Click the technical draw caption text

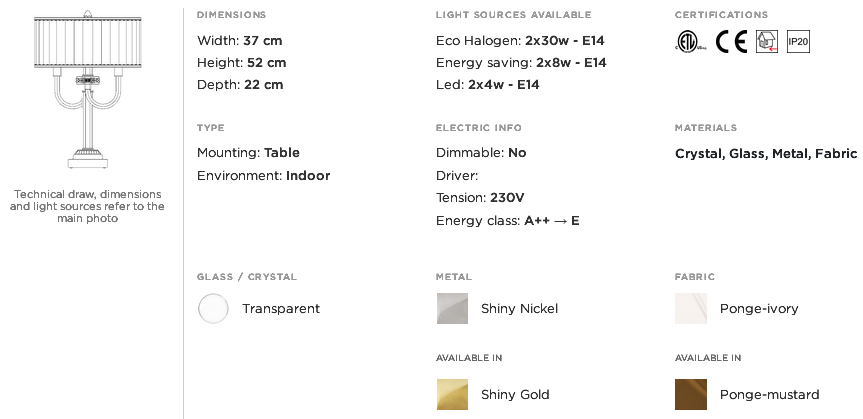click(x=88, y=206)
